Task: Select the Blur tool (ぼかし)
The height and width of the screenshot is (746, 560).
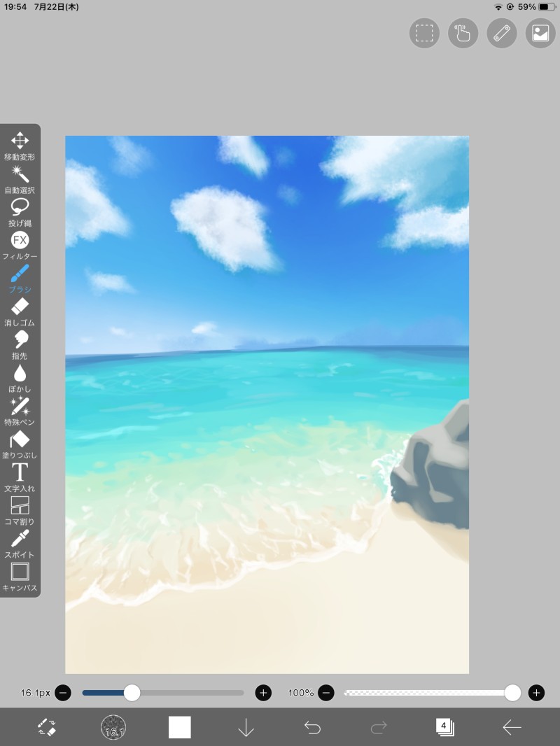Action: tap(20, 378)
